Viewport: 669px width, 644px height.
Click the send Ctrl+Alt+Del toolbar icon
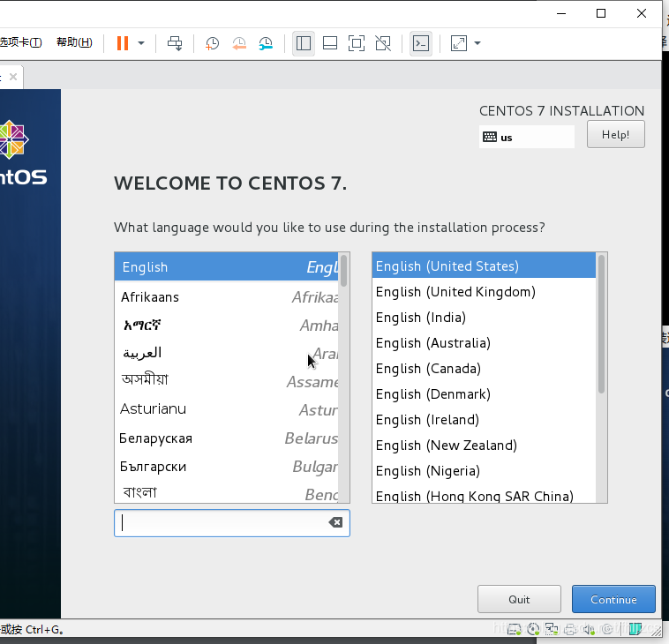pos(175,43)
